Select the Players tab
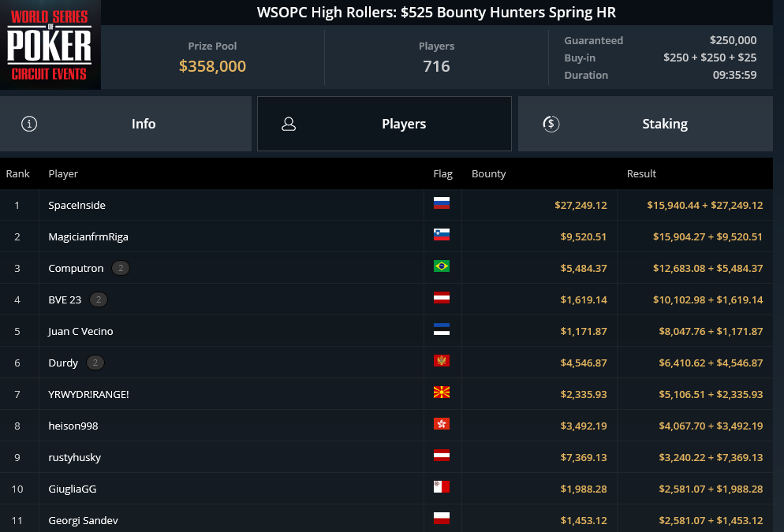This screenshot has height=532, width=784. point(384,124)
